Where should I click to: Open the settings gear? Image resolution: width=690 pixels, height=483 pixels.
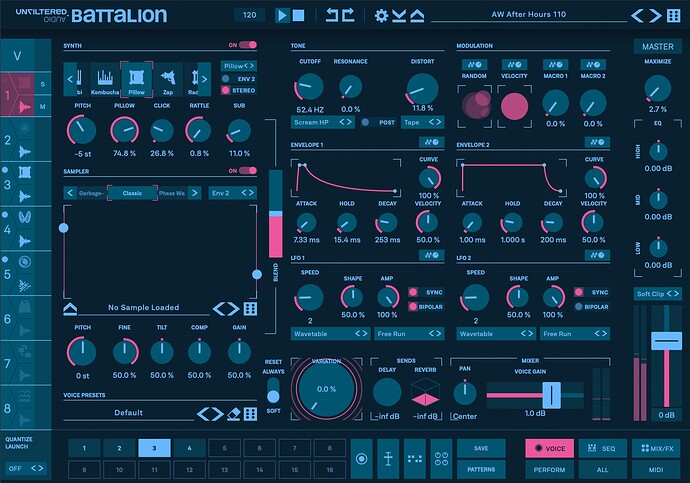click(381, 16)
